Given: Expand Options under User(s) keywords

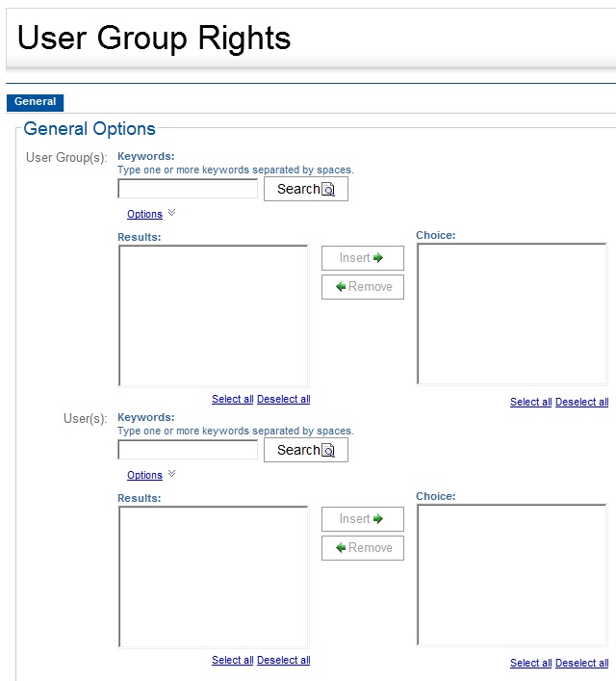Looking at the screenshot, I should point(144,475).
